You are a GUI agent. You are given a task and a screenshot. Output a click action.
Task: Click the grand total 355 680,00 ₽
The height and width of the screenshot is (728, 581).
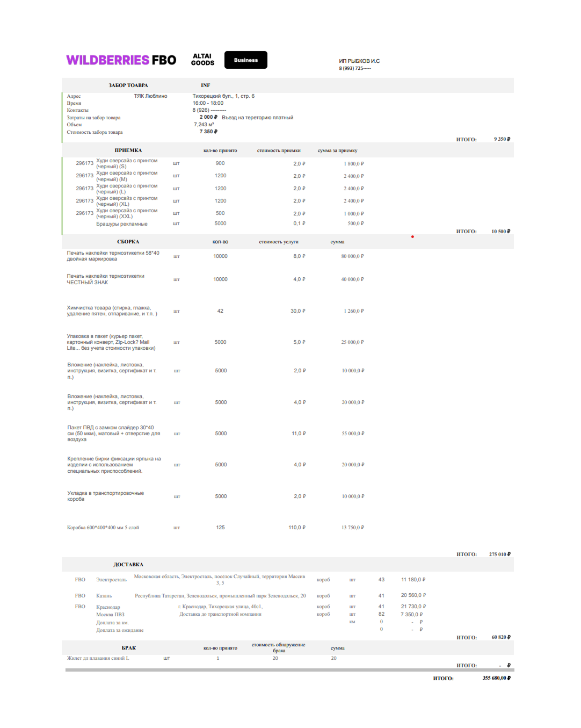[497, 678]
